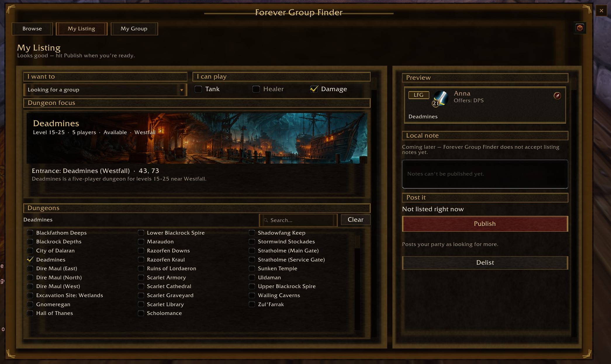Switch to the Browse tab
The image size is (611, 364).
coord(32,29)
